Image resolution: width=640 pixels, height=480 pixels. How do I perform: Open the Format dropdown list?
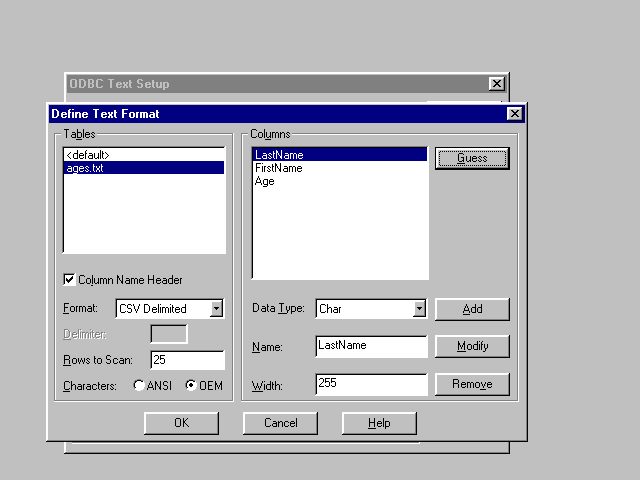(217, 309)
